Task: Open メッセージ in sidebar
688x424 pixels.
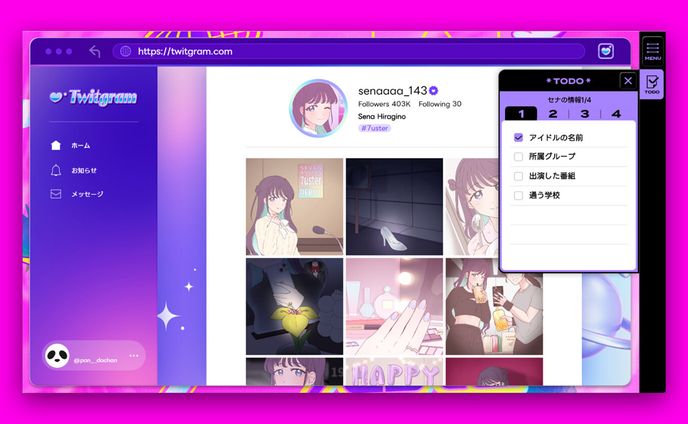Action: tap(87, 194)
